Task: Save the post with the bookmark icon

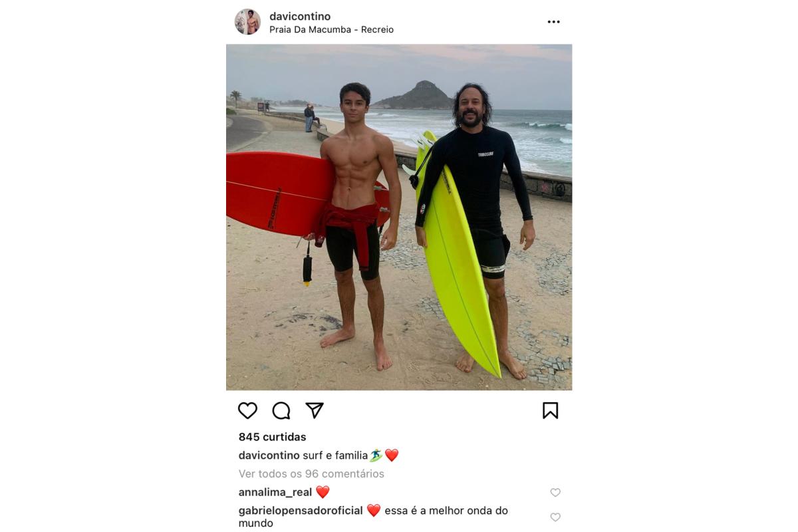Action: 550,411
